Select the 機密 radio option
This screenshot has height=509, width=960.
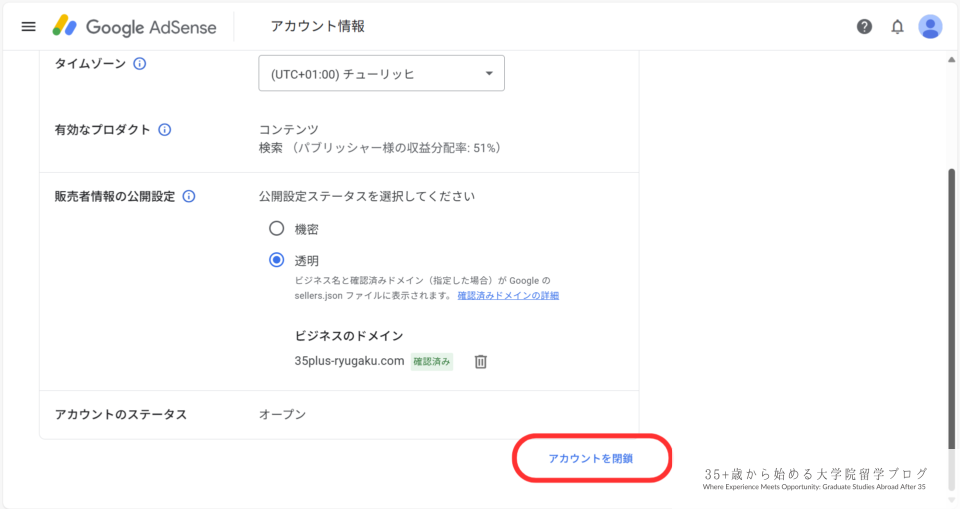(277, 228)
